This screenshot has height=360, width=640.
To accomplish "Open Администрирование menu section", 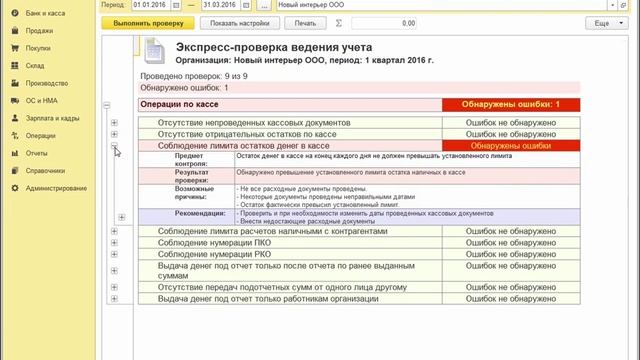I will pos(56,188).
